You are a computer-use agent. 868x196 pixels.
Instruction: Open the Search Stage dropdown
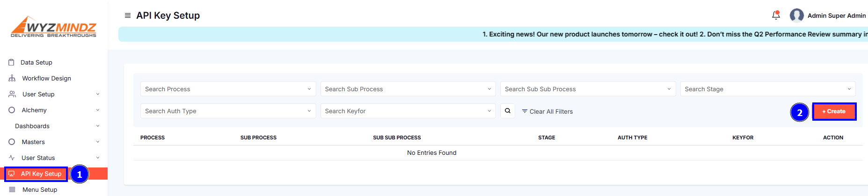point(768,89)
